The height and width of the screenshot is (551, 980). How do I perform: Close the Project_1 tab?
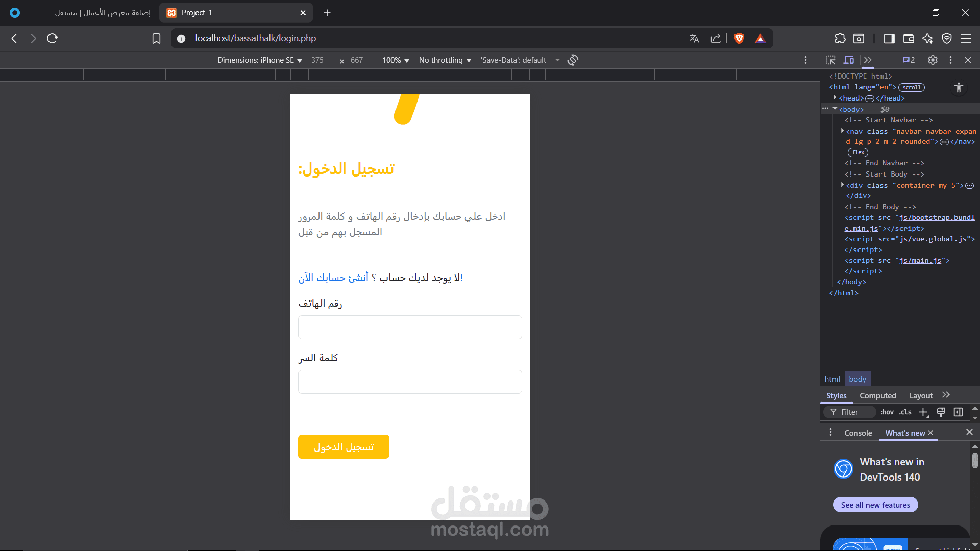(x=303, y=13)
